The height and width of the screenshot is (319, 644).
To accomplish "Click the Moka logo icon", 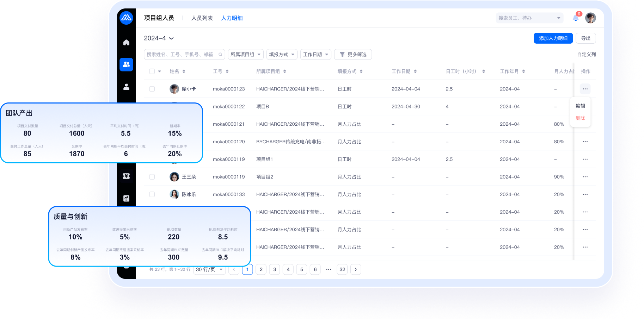I will click(x=126, y=18).
